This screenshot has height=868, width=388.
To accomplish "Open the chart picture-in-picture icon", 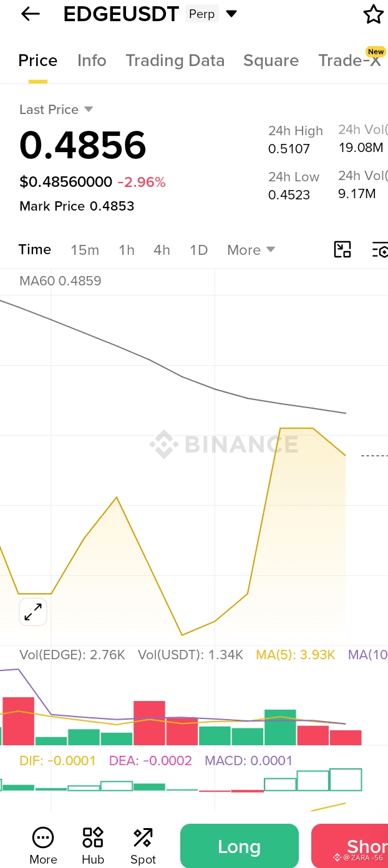I will [342, 249].
